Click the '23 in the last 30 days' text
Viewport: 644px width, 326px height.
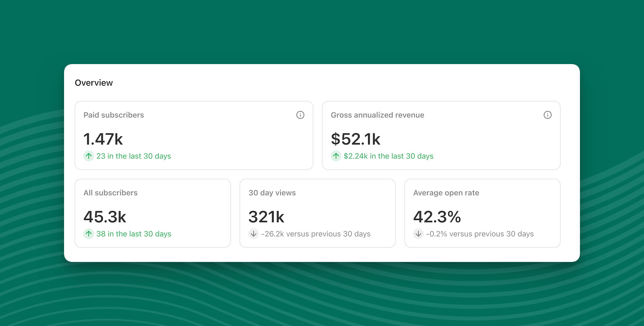coord(134,156)
